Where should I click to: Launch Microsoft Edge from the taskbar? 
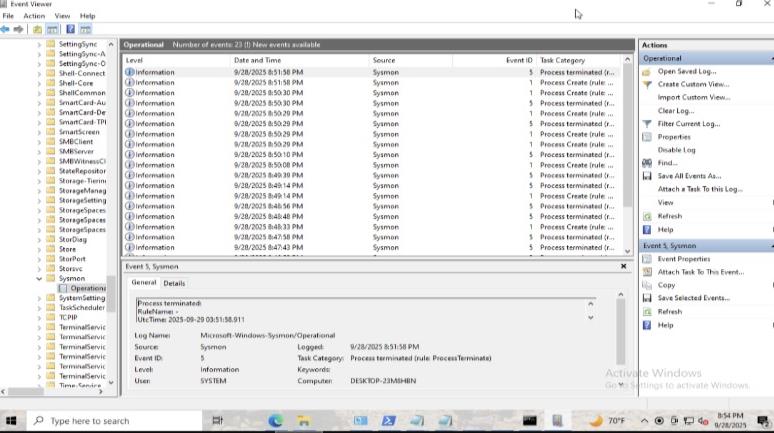tap(275, 421)
